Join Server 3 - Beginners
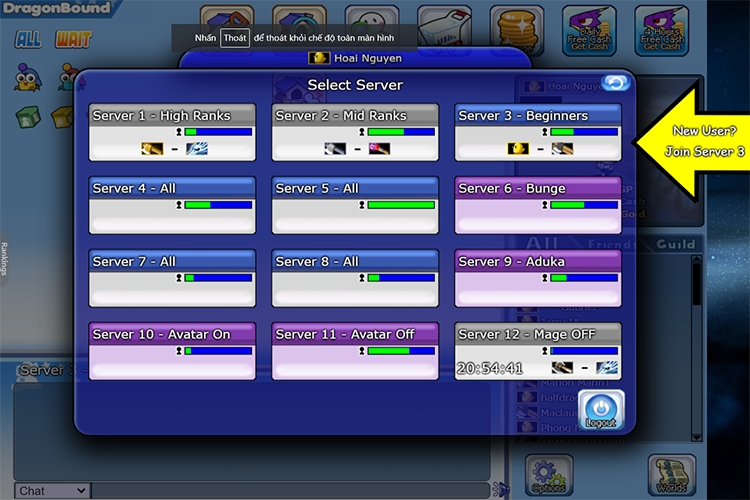Image resolution: width=750 pixels, height=500 pixels. pos(538,133)
